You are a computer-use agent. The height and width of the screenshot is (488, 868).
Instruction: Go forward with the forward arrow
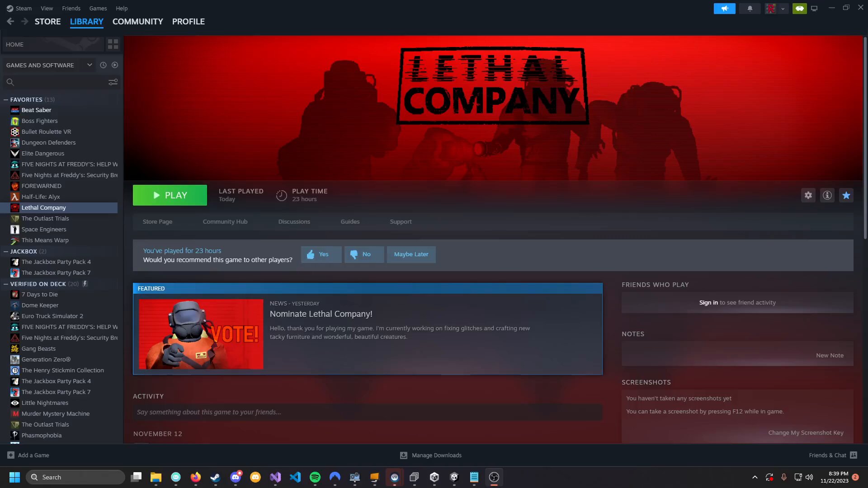[x=24, y=21]
